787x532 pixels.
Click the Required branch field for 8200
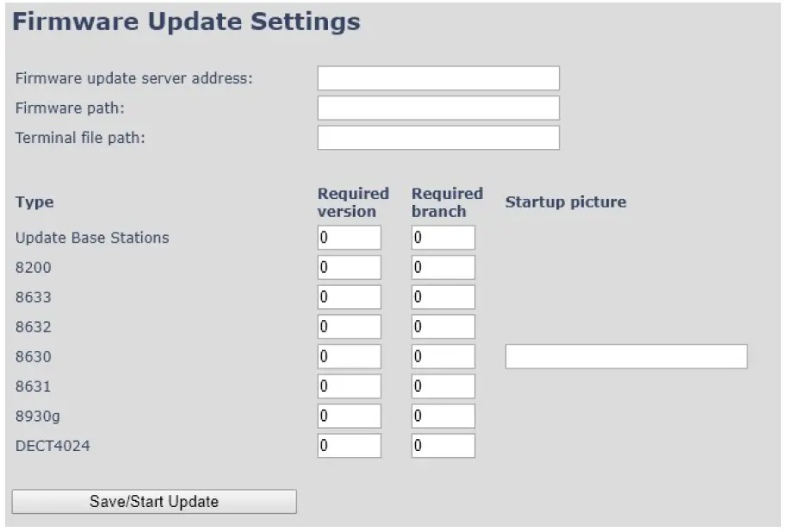442,267
